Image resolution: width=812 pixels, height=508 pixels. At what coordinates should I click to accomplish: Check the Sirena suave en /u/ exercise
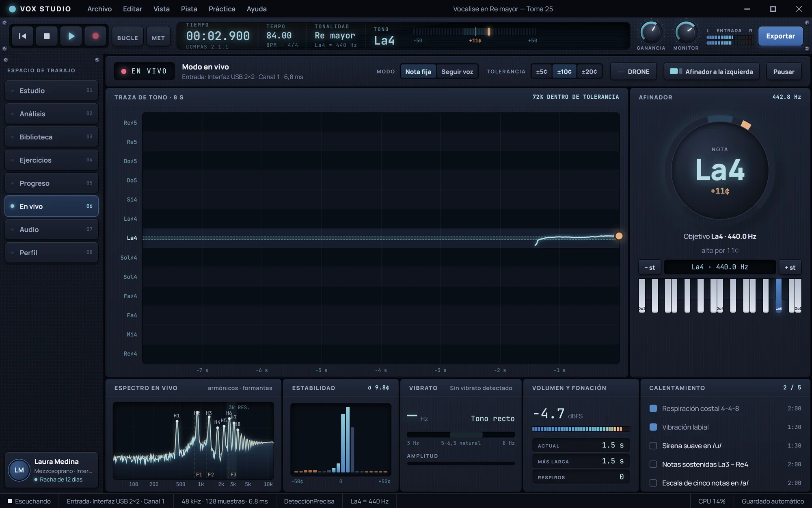point(653,446)
